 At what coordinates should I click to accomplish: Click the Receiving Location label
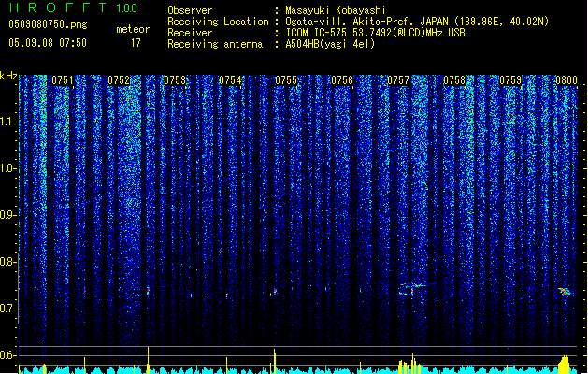pyautogui.click(x=218, y=22)
